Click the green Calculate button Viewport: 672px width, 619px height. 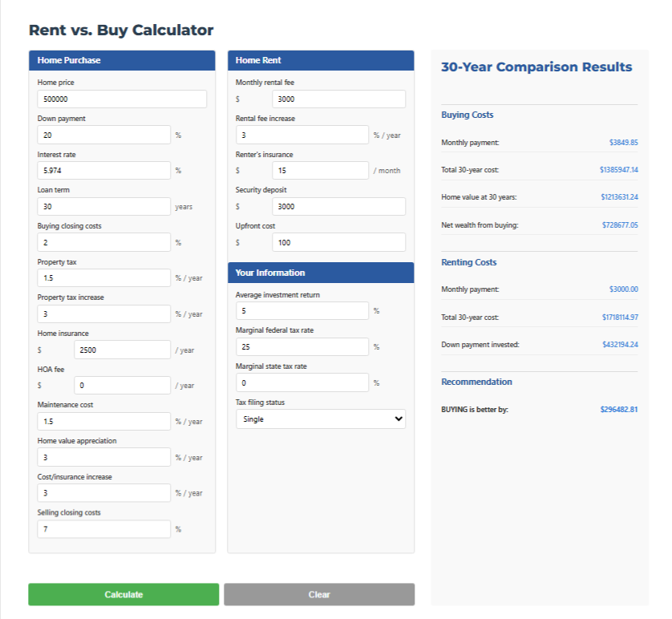pos(123,594)
